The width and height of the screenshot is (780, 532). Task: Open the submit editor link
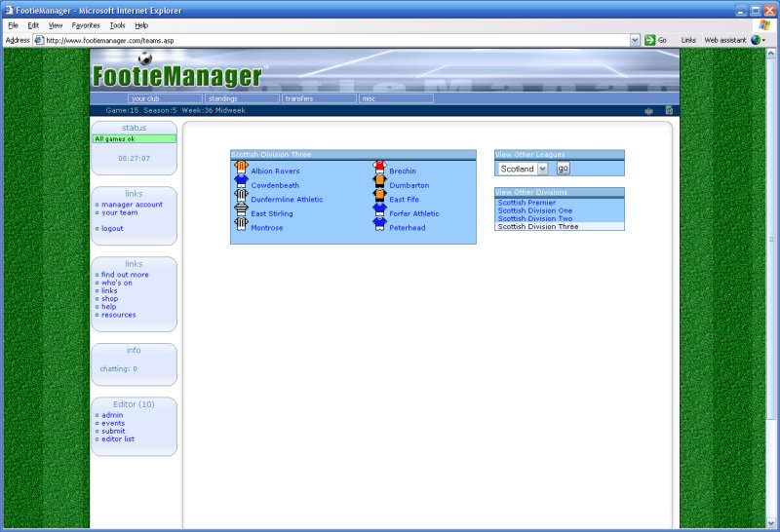click(113, 431)
